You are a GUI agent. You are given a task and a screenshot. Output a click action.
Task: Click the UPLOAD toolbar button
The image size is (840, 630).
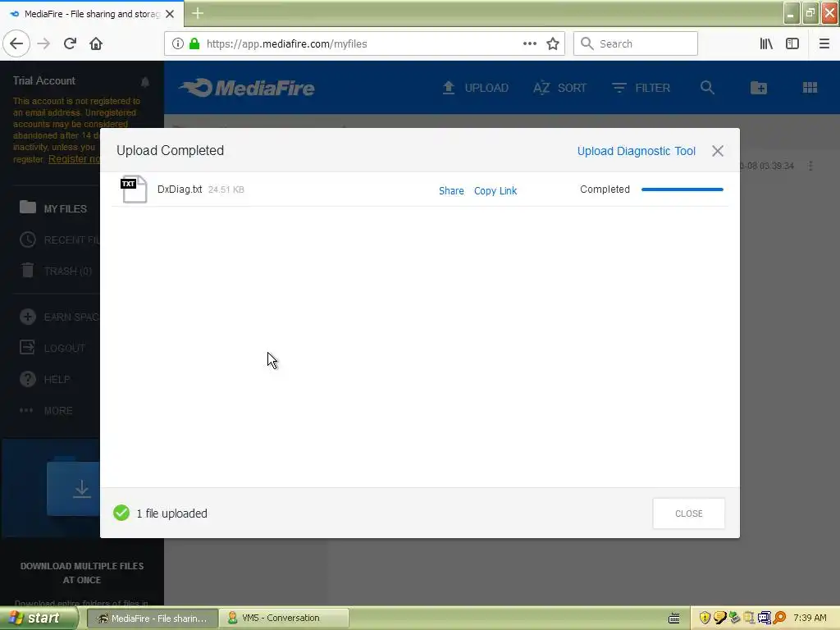(x=475, y=88)
